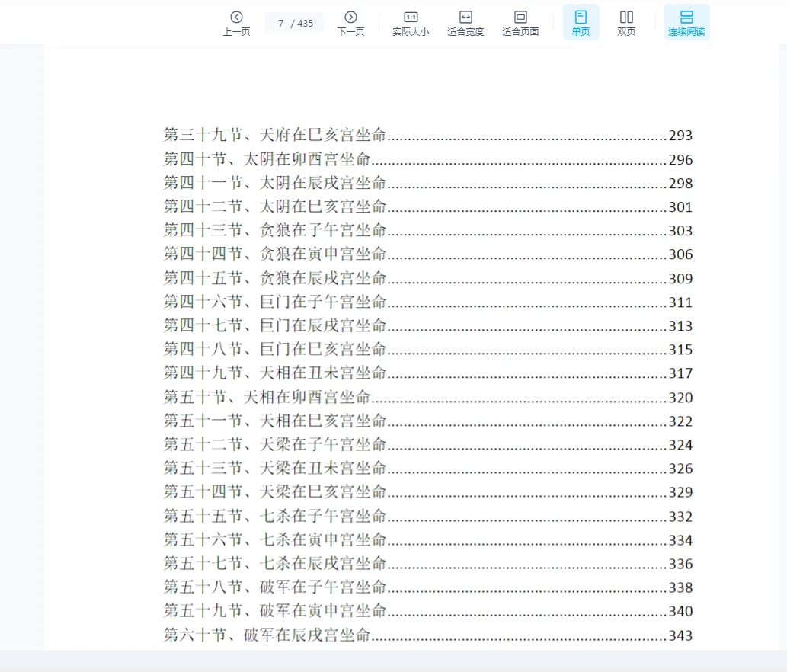Screen dimensions: 787x672
Task: Click page number 311
Action: pyautogui.click(x=680, y=302)
